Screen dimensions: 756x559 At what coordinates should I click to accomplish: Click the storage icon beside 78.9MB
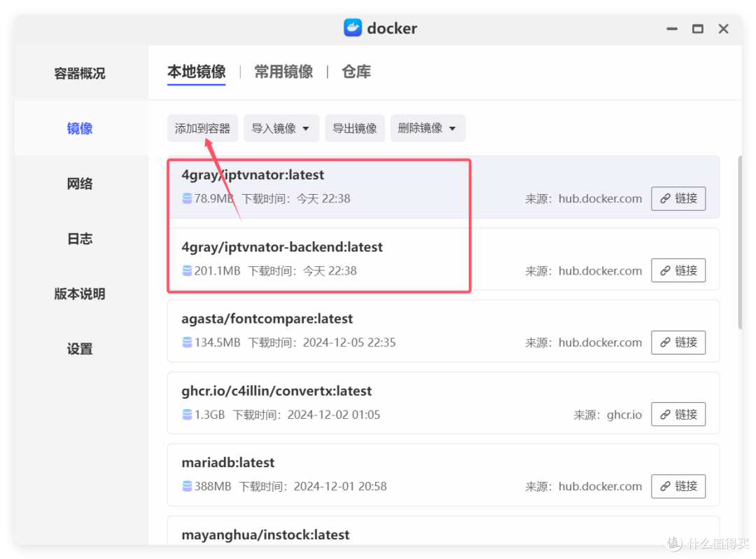(186, 198)
